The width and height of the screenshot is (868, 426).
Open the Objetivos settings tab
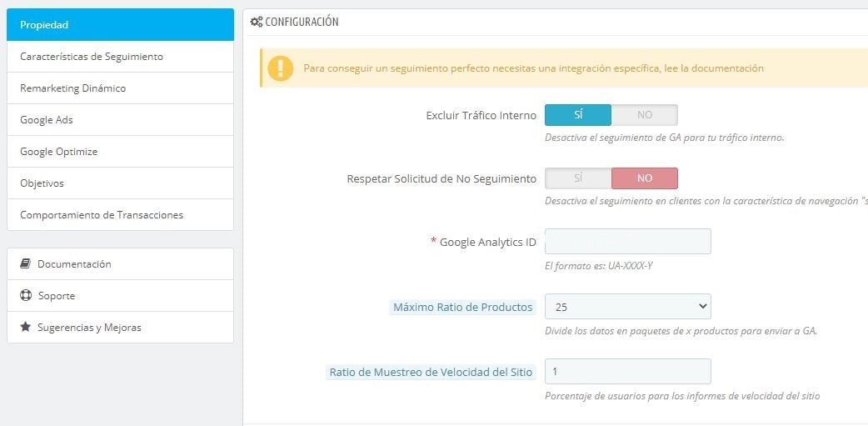tap(120, 183)
